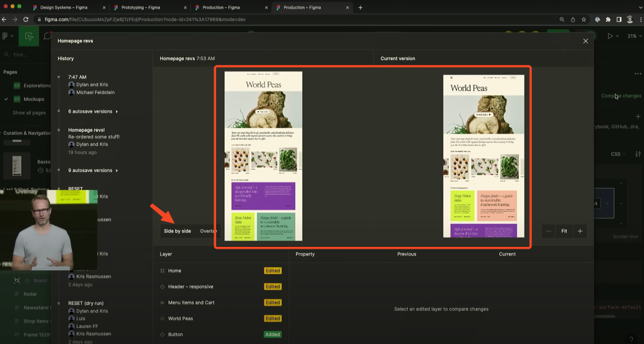Expand 9 autosave versions
Image resolution: width=644 pixels, height=344 pixels.
(93, 170)
